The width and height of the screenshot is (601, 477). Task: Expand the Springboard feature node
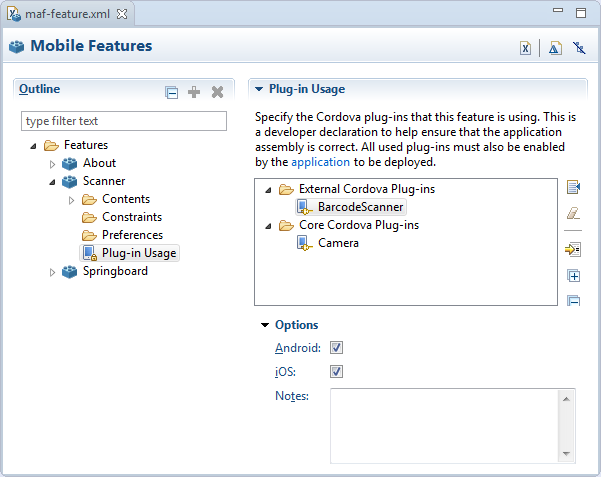52,271
